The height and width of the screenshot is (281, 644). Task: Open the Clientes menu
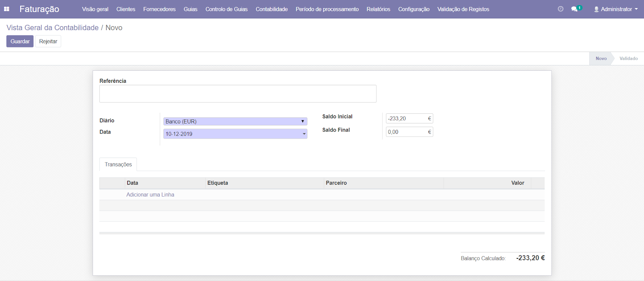[x=126, y=9]
